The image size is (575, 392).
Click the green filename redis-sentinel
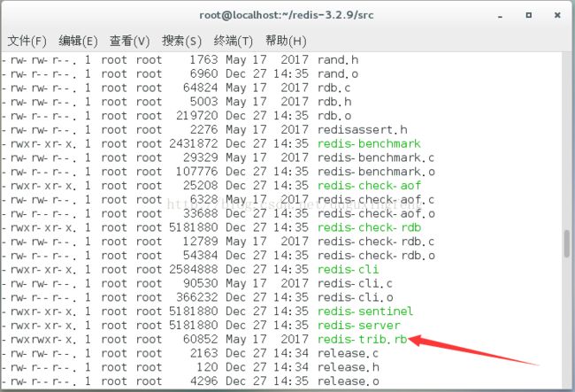pos(365,311)
